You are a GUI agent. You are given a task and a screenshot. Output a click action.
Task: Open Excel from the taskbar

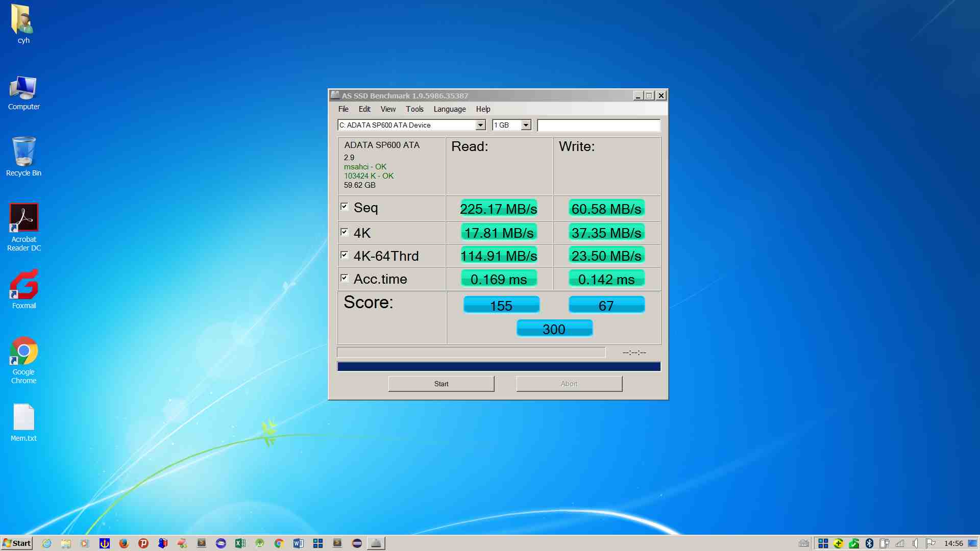pos(240,543)
